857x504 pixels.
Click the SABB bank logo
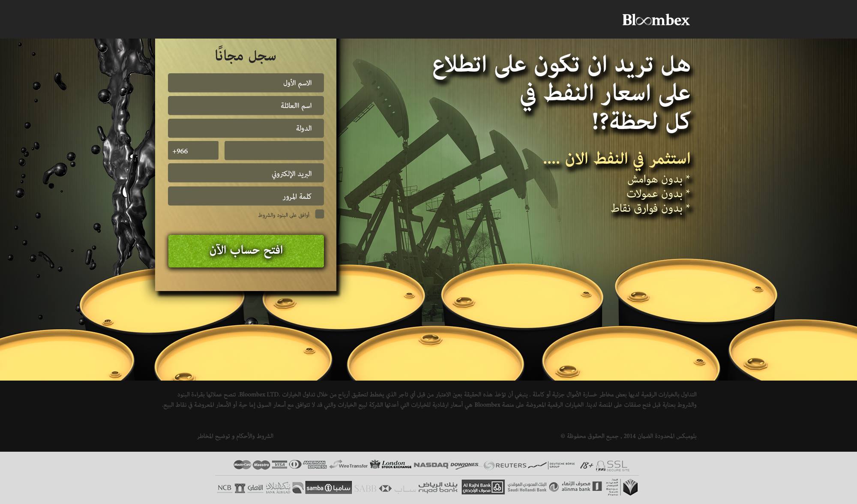(x=385, y=488)
